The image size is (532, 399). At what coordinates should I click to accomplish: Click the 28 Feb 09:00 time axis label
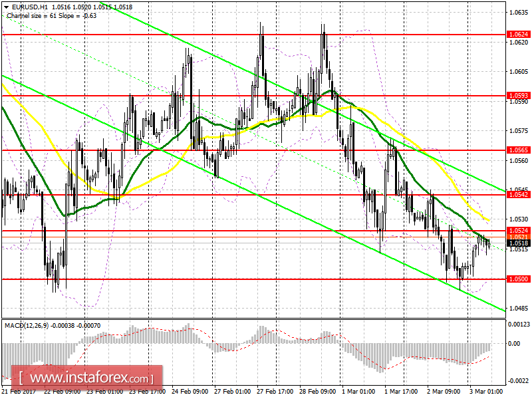click(x=318, y=391)
